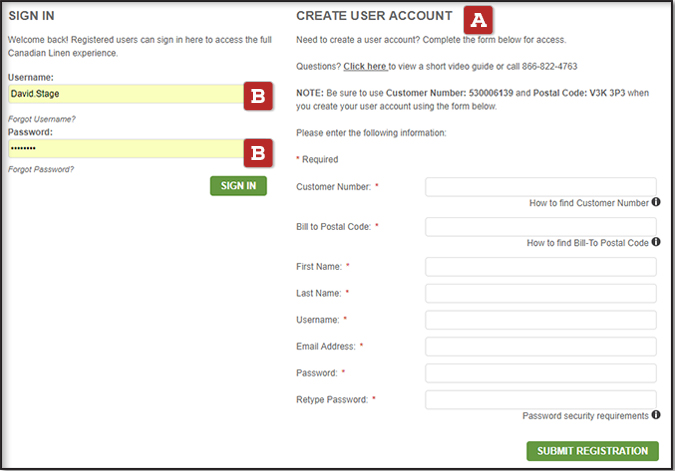This screenshot has width=675, height=471.
Task: Click info icon beside Bill-To Postal Code help
Action: click(x=656, y=242)
